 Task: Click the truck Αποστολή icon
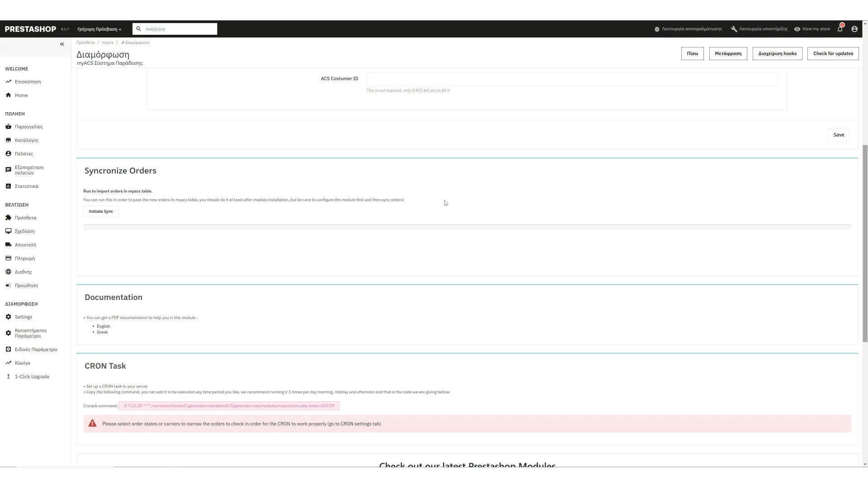tap(8, 245)
